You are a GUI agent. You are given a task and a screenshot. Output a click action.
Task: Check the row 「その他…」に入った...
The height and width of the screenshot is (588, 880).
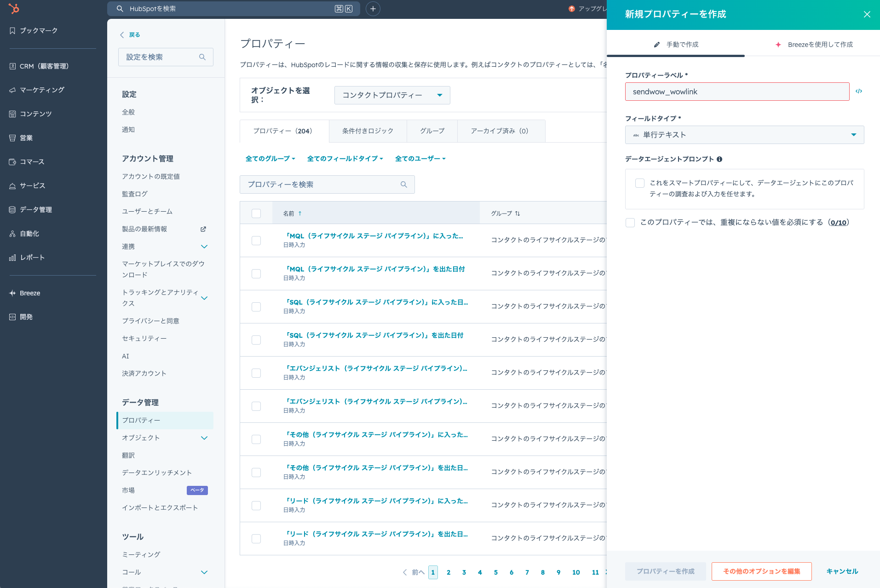point(256,439)
